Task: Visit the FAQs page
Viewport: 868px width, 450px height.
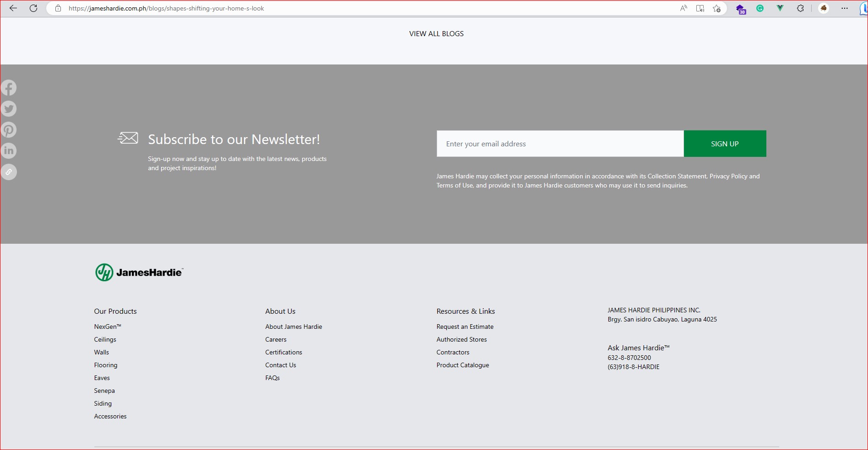Action: click(272, 378)
